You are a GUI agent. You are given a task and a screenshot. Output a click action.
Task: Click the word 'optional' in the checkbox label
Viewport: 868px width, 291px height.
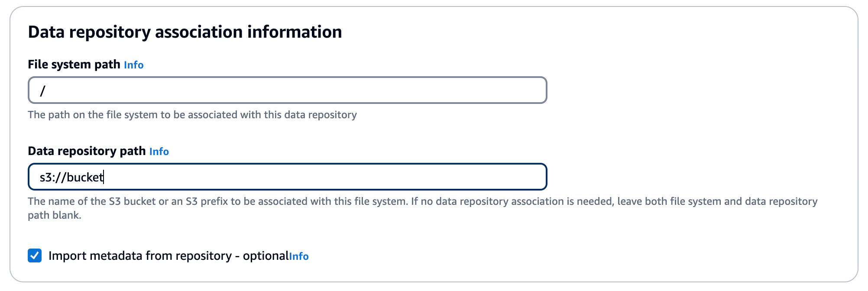click(x=266, y=256)
